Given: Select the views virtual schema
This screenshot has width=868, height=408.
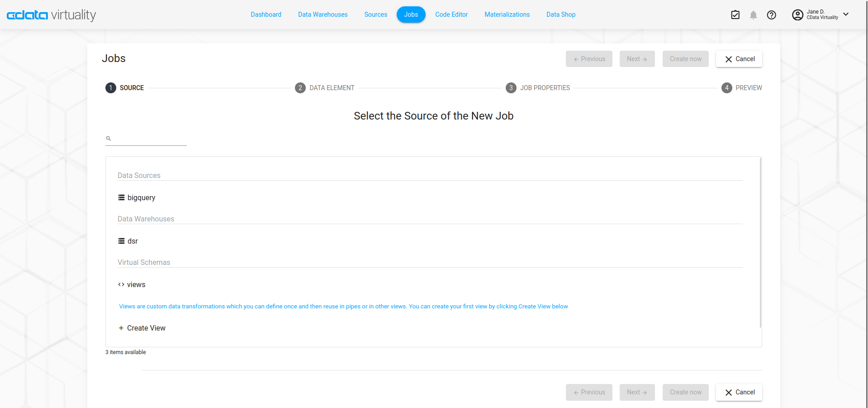Looking at the screenshot, I should (136, 285).
